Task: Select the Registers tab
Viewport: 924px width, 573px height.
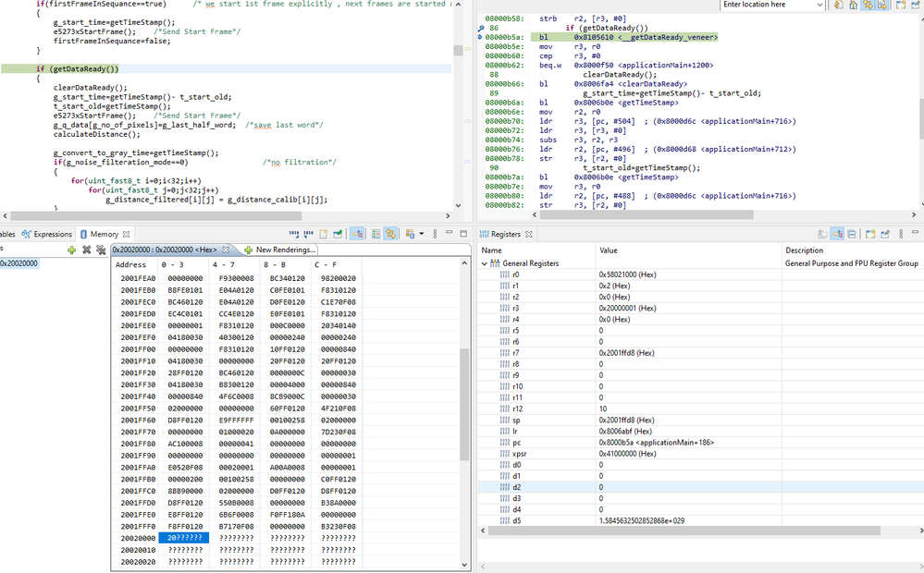Action: [500, 234]
